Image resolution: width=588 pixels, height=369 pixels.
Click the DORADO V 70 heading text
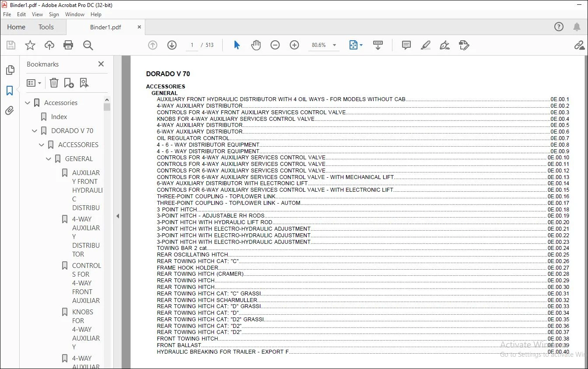click(168, 74)
